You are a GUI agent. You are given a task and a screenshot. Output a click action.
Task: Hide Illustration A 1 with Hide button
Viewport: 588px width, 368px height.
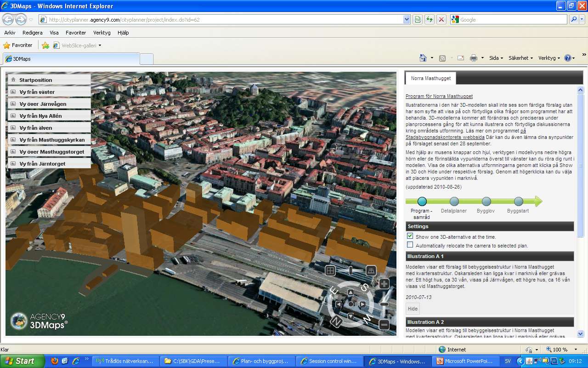[x=413, y=309]
